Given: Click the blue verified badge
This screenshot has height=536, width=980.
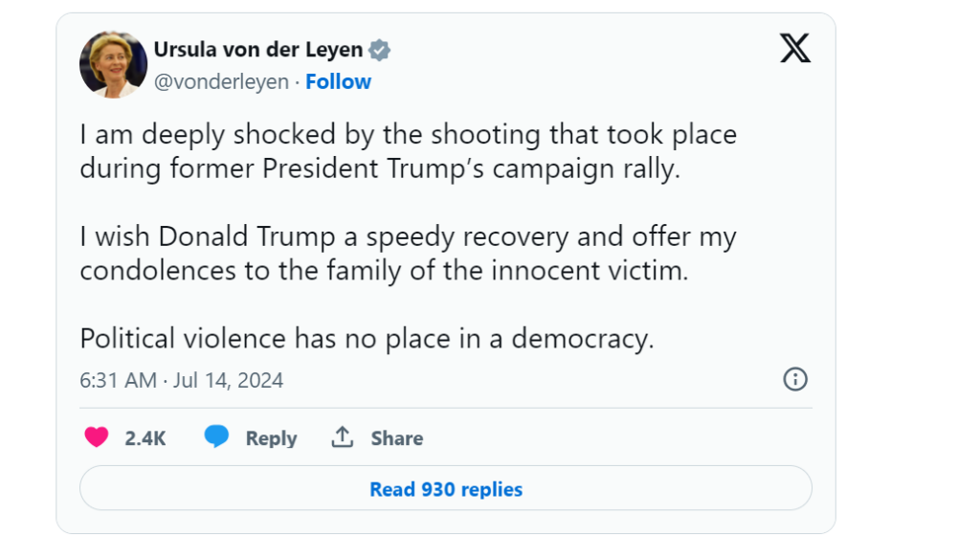Looking at the screenshot, I should point(380,51).
